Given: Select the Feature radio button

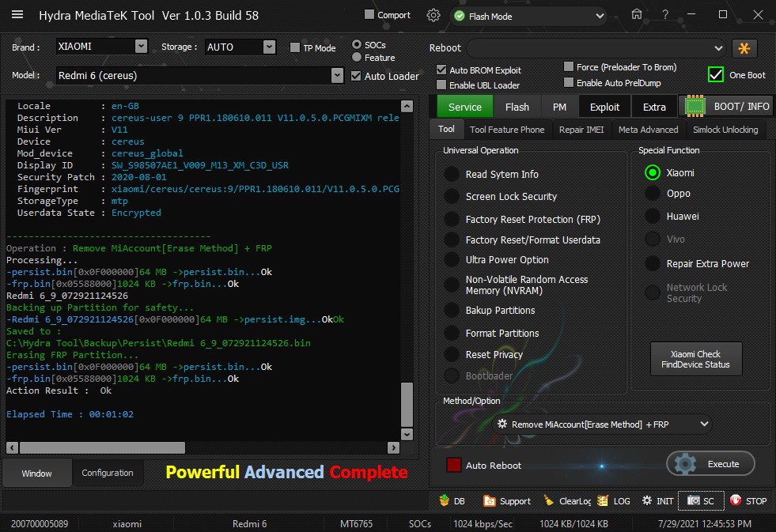Looking at the screenshot, I should click(356, 58).
